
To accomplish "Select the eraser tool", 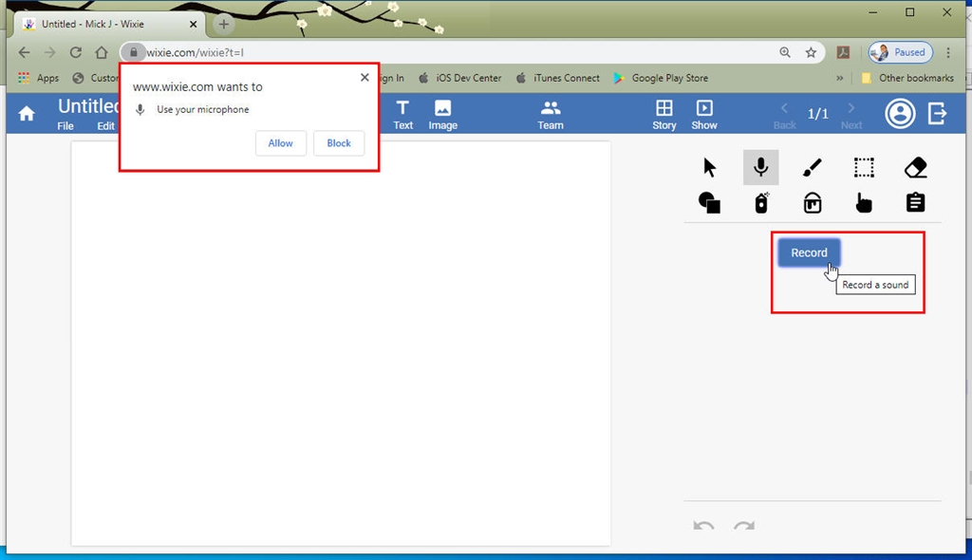I will tap(916, 167).
